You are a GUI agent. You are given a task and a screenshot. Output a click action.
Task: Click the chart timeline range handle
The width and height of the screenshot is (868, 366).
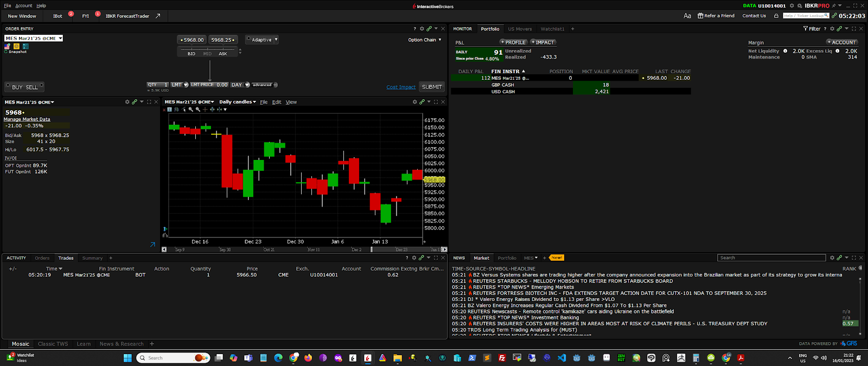tap(372, 249)
